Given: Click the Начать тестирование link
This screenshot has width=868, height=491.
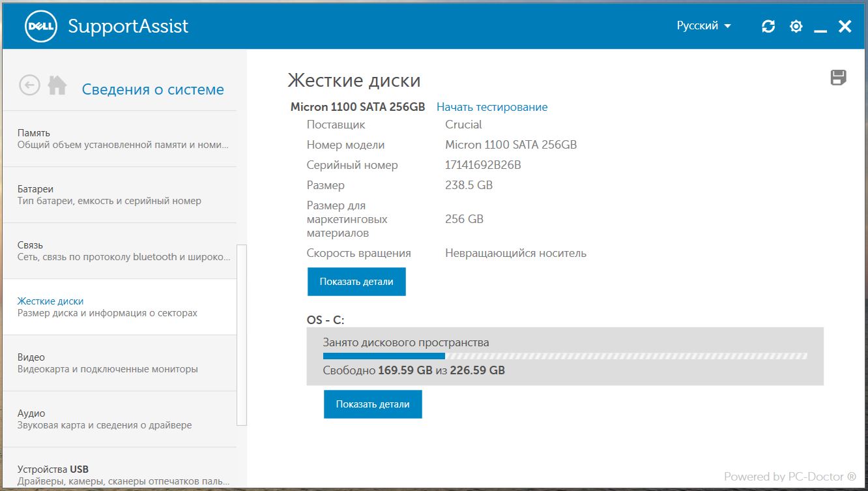Looking at the screenshot, I should click(x=492, y=107).
